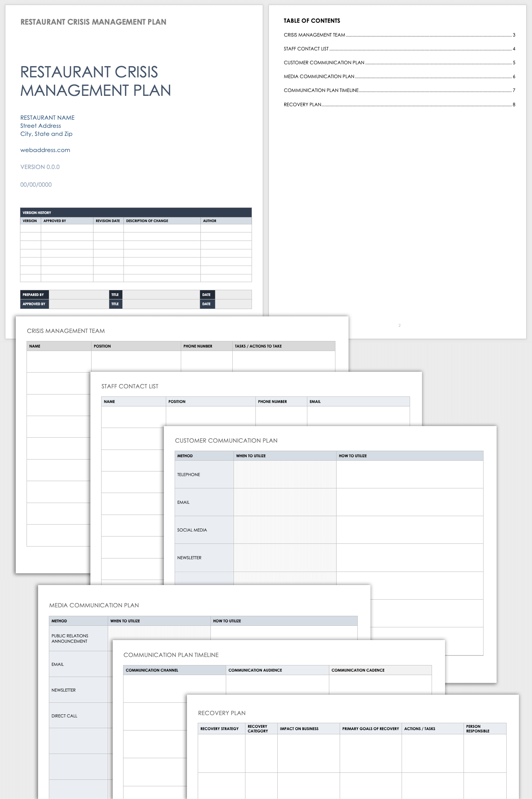Click the 'DIRECT CALL' method row
This screenshot has width=532, height=799.
[78, 715]
